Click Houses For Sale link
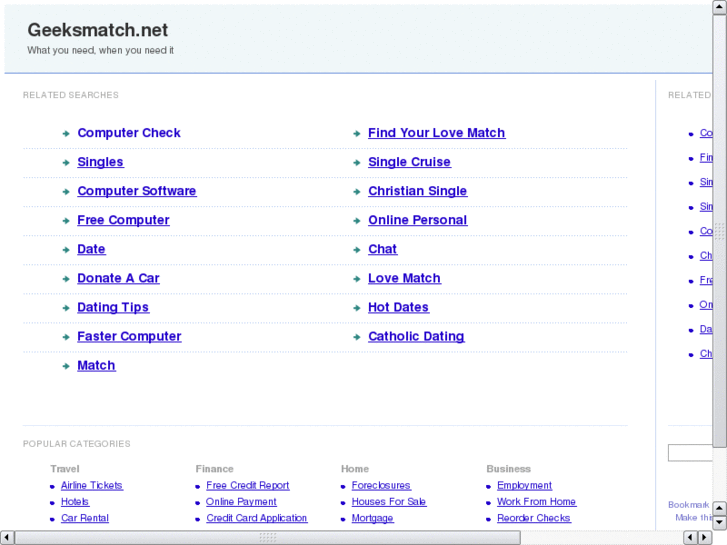 click(389, 502)
